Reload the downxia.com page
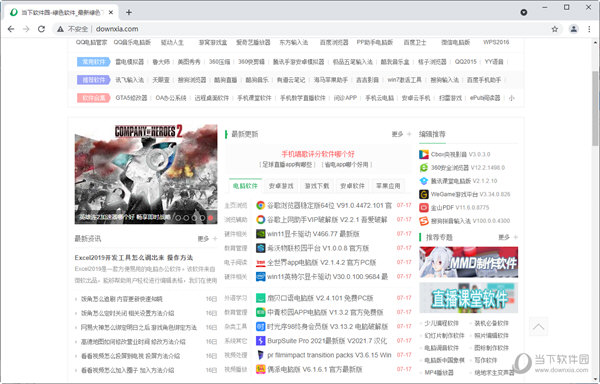 (41, 29)
